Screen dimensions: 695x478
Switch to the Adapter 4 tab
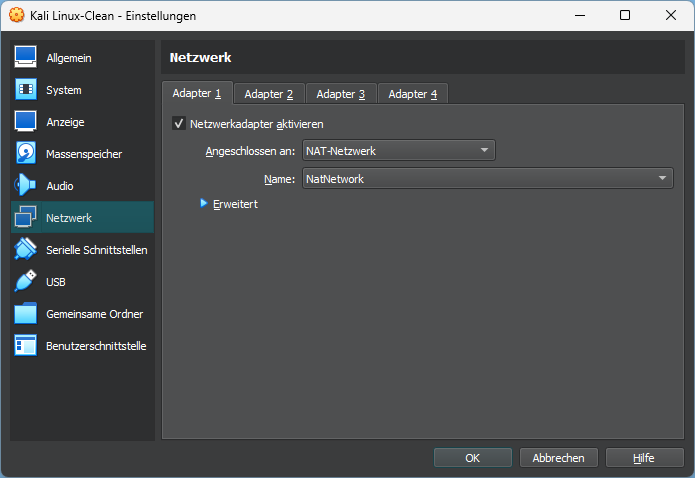coord(413,94)
